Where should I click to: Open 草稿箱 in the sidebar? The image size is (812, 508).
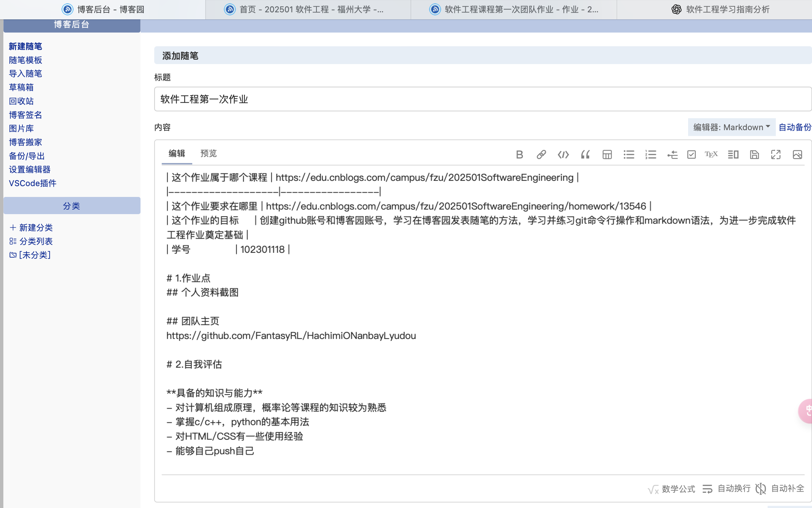point(21,87)
